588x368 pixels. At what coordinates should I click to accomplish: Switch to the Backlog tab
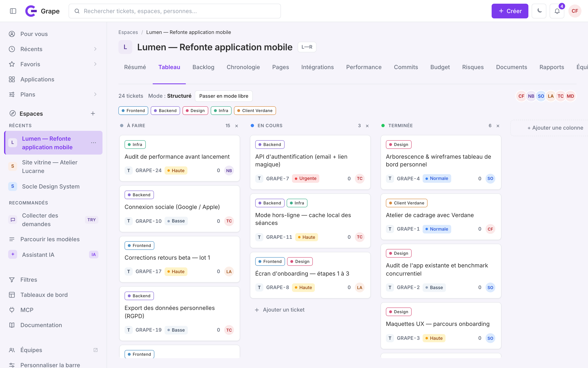pos(203,67)
